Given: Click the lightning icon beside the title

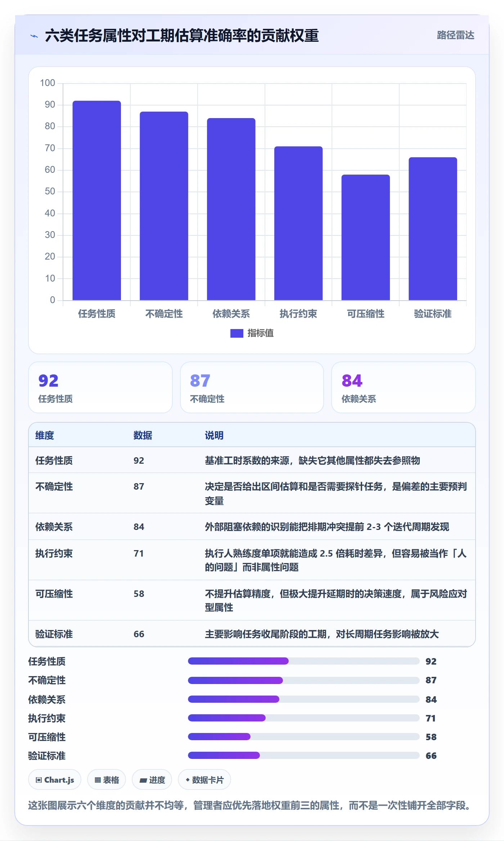Looking at the screenshot, I should (x=34, y=36).
